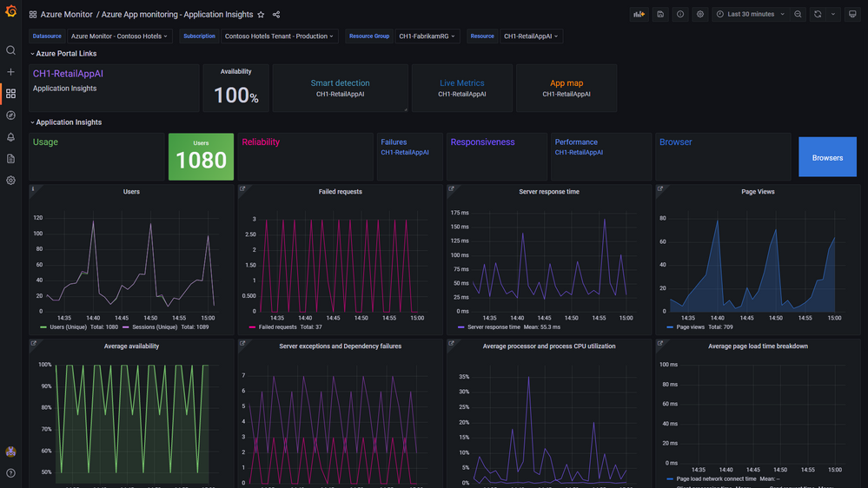
Task: Click the Create plus icon in sidebar
Action: click(x=10, y=72)
